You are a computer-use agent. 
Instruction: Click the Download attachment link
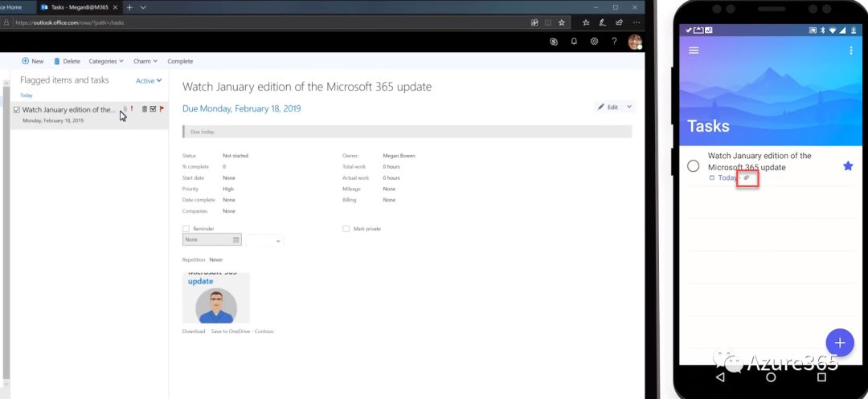coord(194,331)
